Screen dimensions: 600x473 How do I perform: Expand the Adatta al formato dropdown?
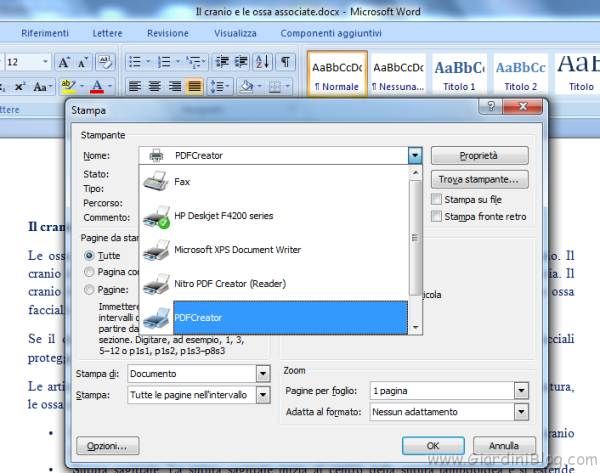pyautogui.click(x=520, y=411)
